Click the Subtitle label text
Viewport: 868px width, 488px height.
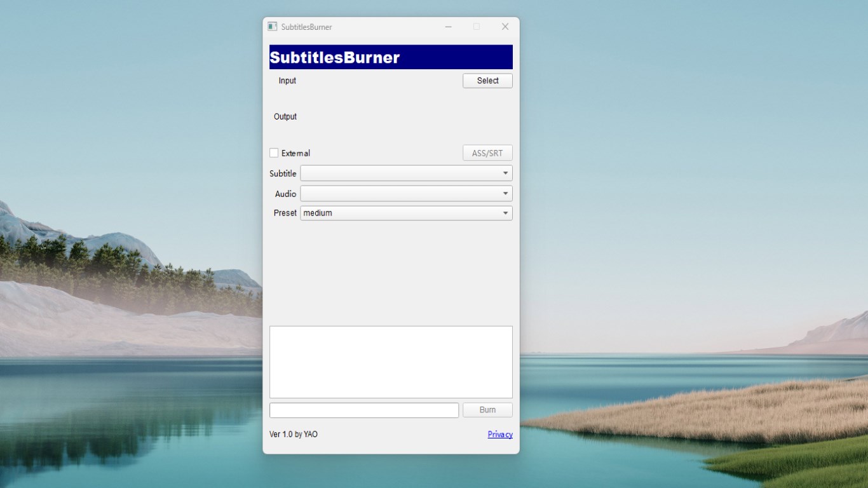(283, 173)
